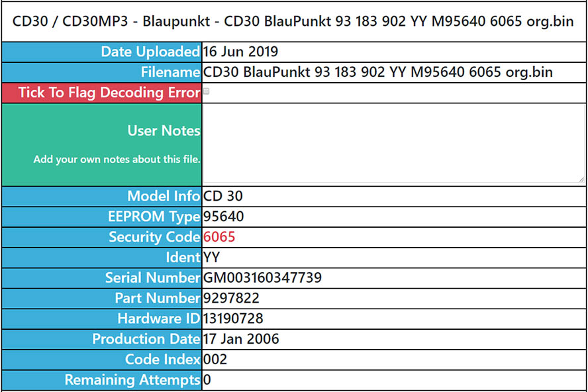
Task: Select the serial number GM003160347739
Action: pyautogui.click(x=262, y=278)
